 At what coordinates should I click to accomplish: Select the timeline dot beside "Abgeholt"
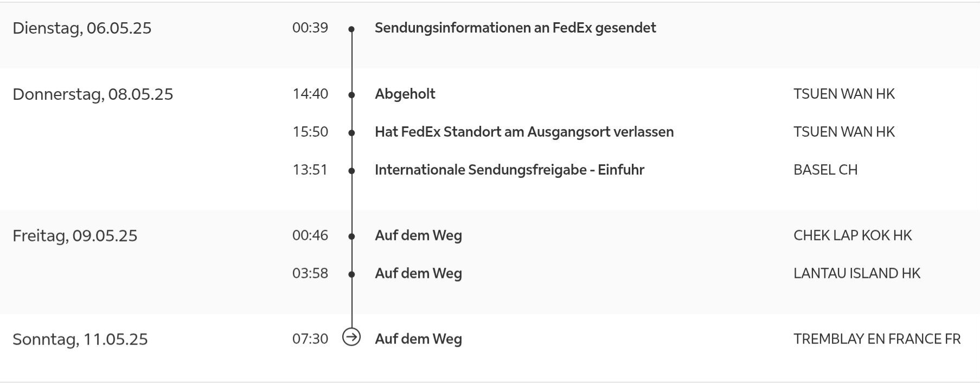click(351, 95)
